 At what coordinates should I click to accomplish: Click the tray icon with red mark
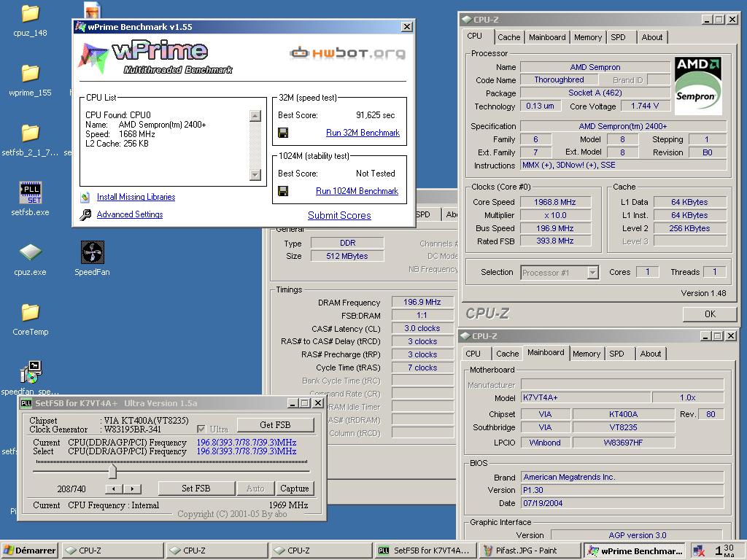698,551
